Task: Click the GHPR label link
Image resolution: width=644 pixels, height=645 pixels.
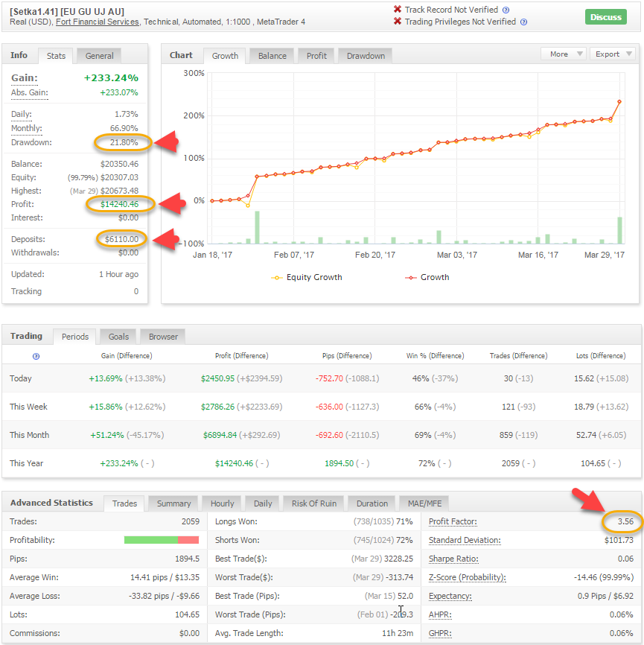Action: tap(439, 633)
